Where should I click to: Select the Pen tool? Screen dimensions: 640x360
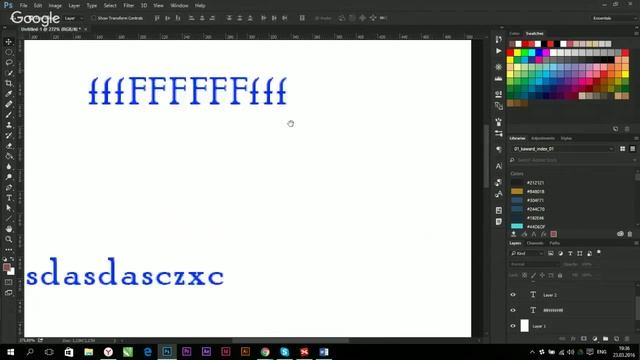click(9, 187)
